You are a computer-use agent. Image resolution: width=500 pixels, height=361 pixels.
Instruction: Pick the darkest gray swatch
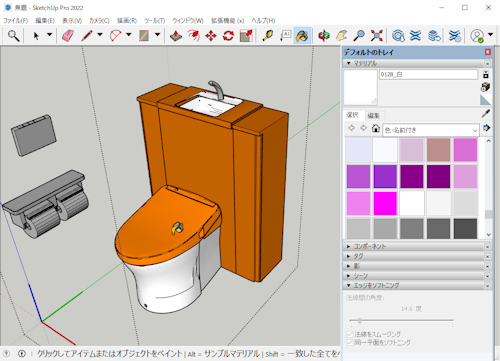coord(465,229)
